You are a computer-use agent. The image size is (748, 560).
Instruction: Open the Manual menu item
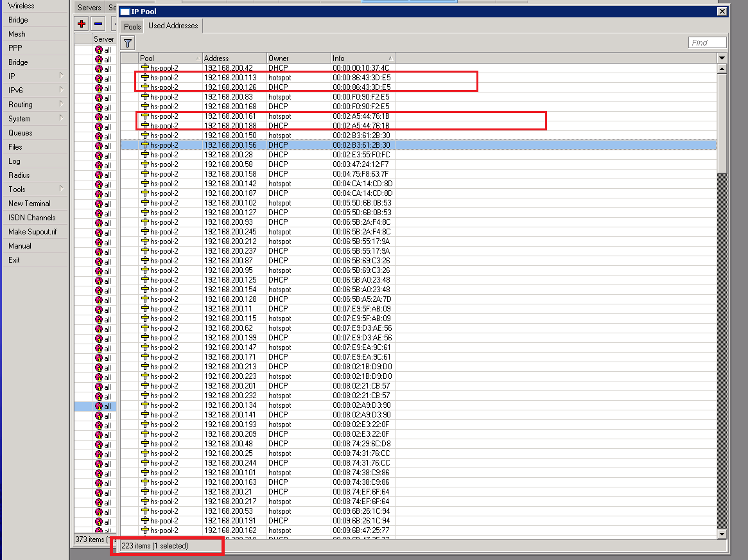tap(19, 246)
